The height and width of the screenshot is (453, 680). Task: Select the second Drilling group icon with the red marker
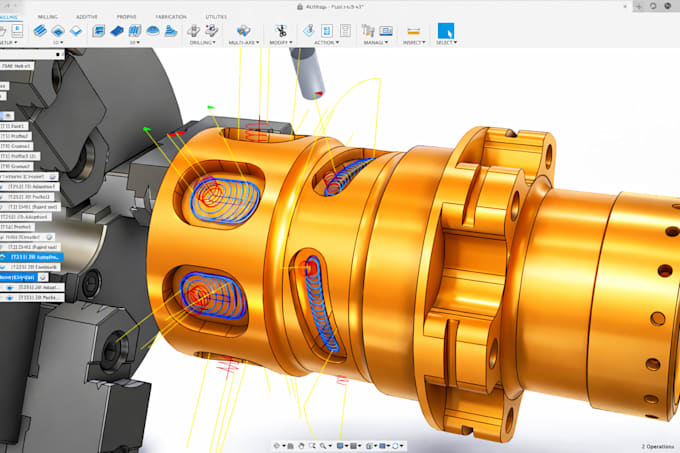point(212,31)
